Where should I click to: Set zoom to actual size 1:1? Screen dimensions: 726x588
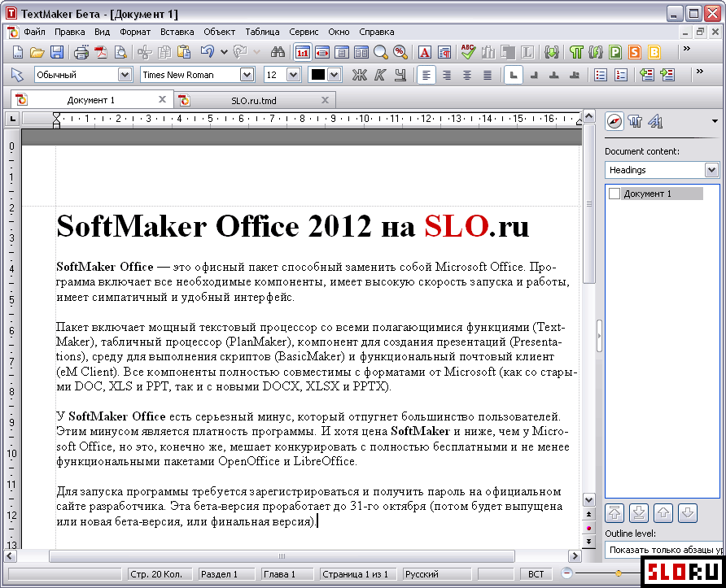tap(302, 52)
